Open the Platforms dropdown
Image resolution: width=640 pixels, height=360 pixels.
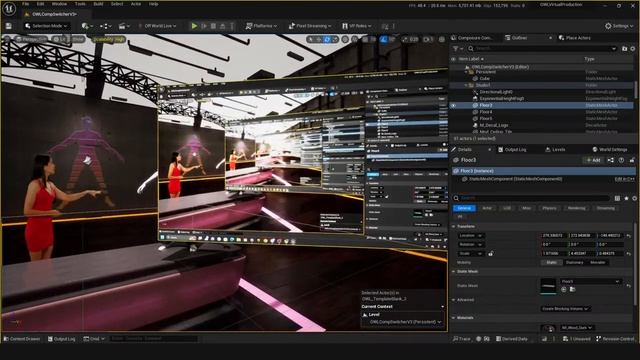tap(261, 26)
